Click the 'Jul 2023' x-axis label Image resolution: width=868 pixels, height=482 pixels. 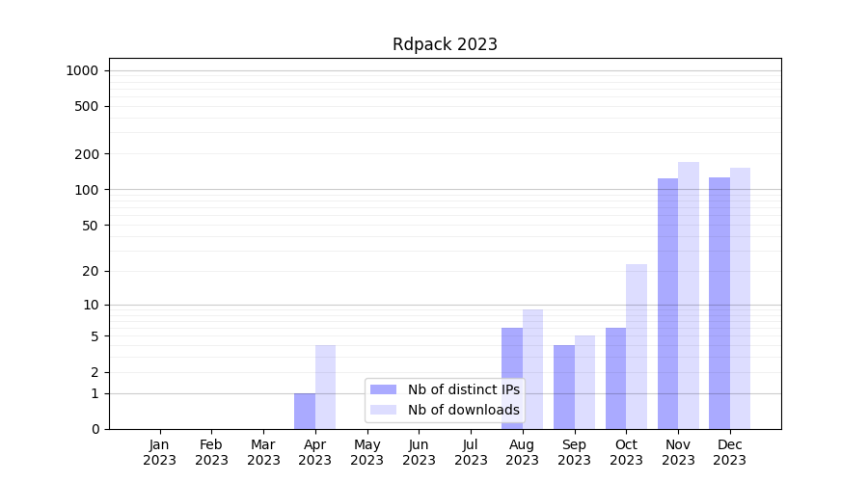[x=471, y=452]
